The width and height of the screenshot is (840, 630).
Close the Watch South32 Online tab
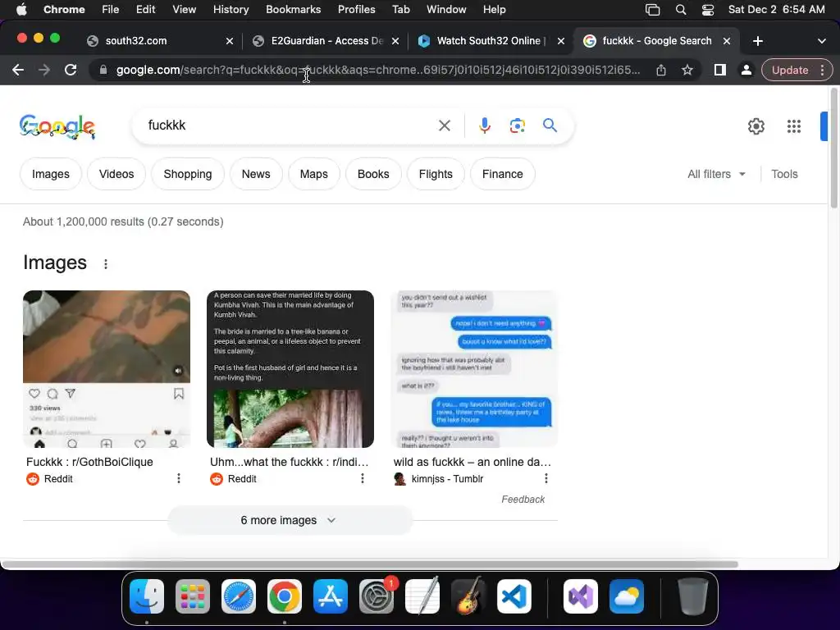(561, 41)
